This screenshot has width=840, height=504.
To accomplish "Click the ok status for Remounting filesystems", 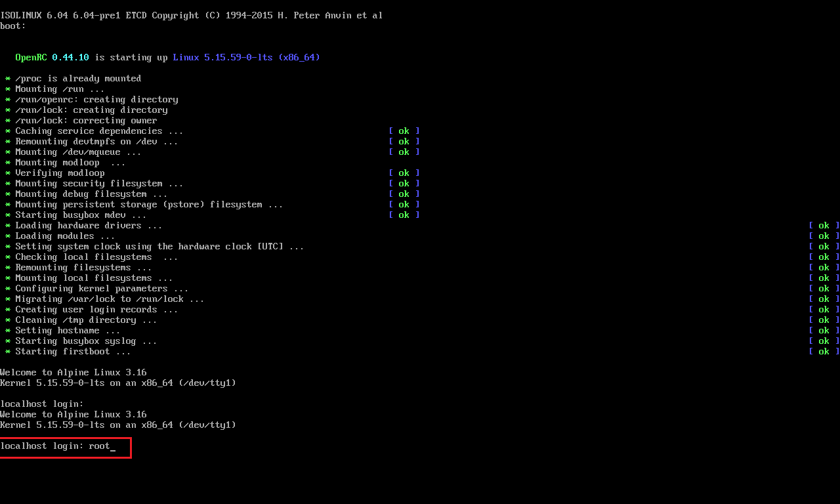I will [x=824, y=268].
